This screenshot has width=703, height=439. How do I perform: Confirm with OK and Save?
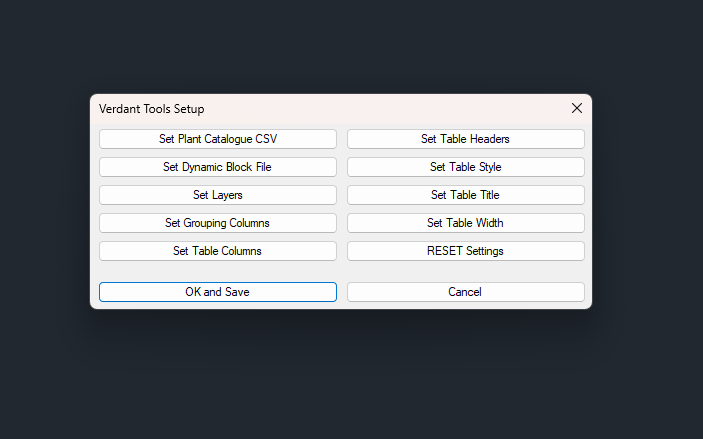(217, 292)
